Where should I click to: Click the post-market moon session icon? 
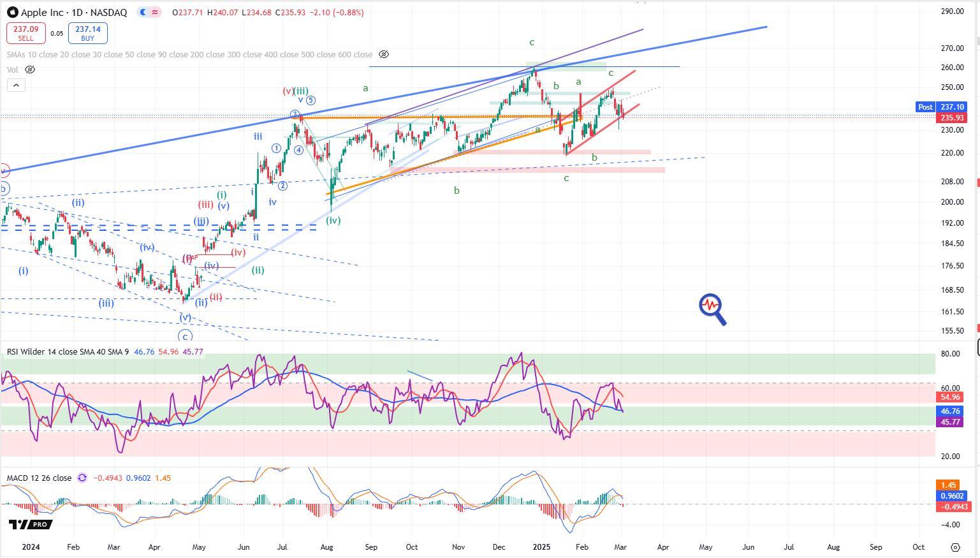point(143,12)
